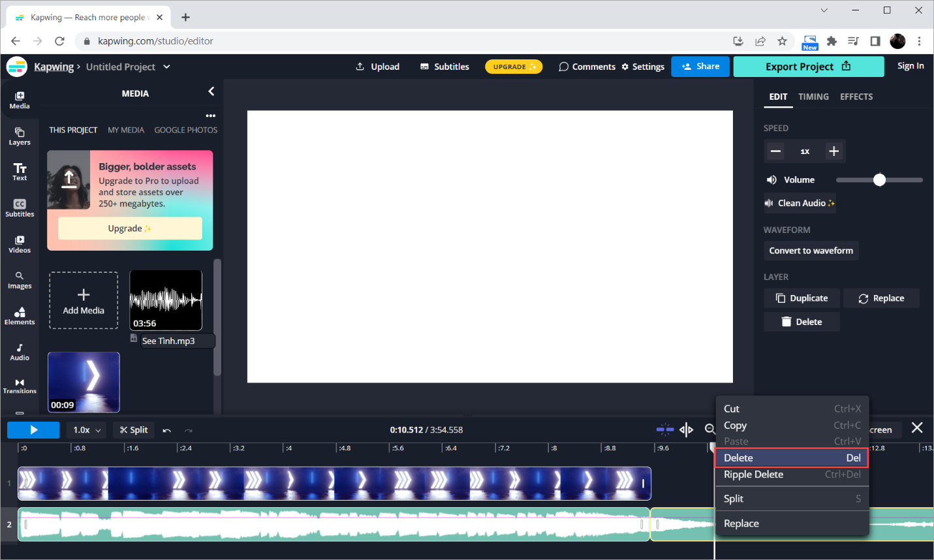Click the Export Project button
Image resolution: width=934 pixels, height=560 pixels.
point(808,66)
